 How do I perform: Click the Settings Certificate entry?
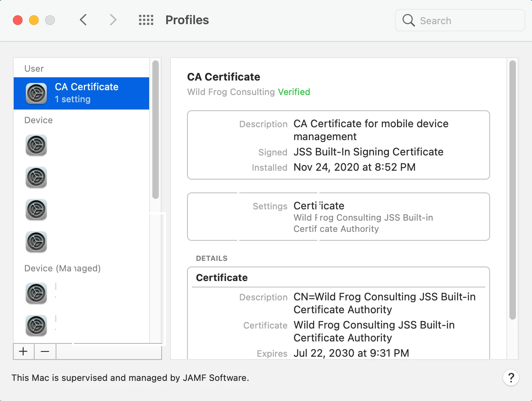tap(319, 206)
